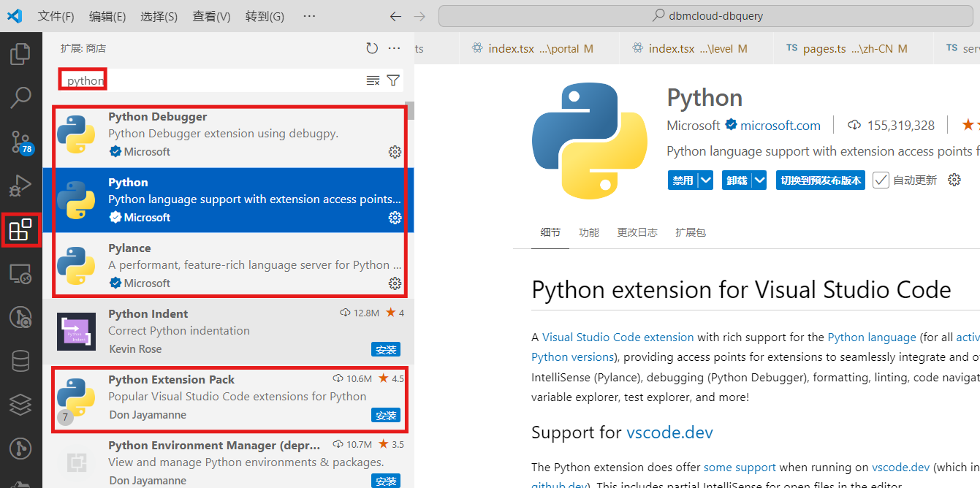
Task: Open extensions panel more actions menu
Action: [x=395, y=48]
